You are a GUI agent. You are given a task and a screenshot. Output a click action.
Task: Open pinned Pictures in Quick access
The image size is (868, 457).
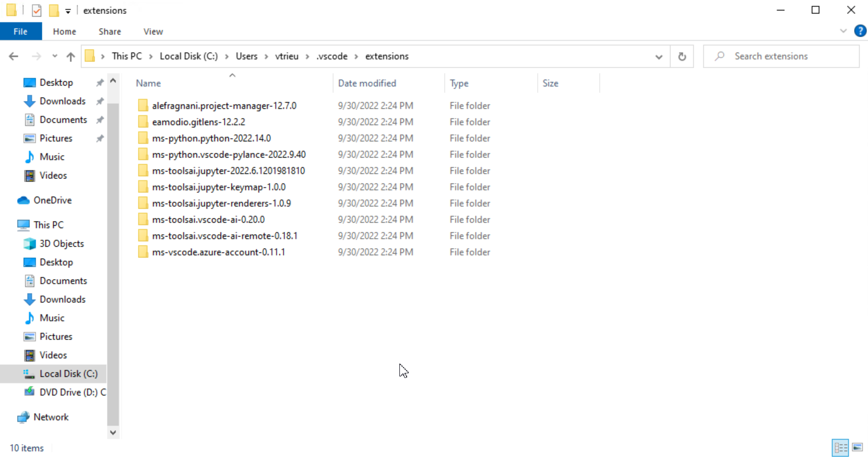(56, 138)
